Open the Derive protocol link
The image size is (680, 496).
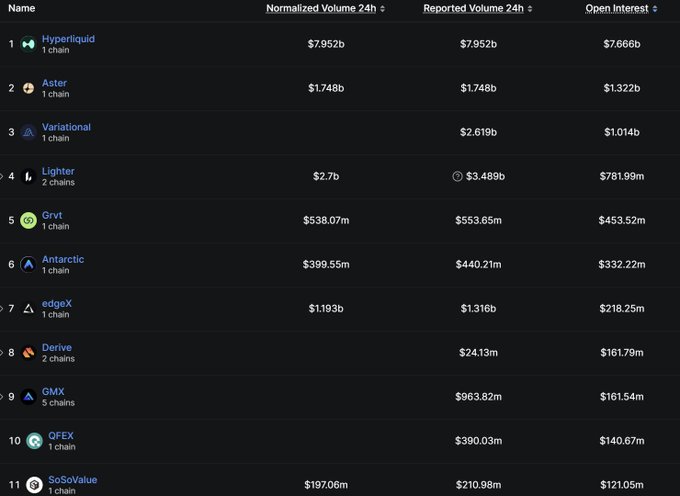[x=57, y=347]
